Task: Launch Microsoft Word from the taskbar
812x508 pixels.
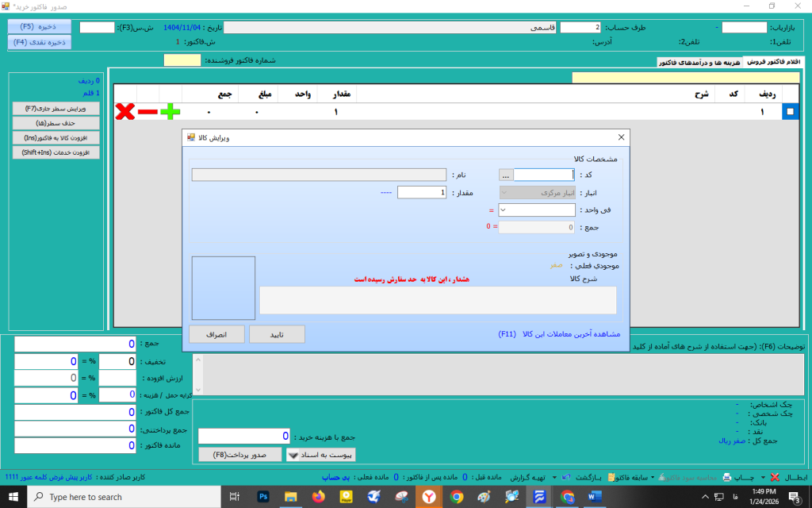Action: point(596,497)
